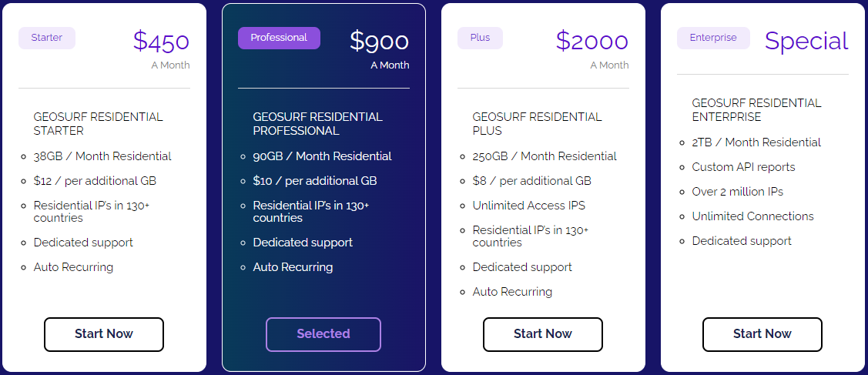
Task: Click Start Now for Enterprise plan
Action: click(x=762, y=334)
